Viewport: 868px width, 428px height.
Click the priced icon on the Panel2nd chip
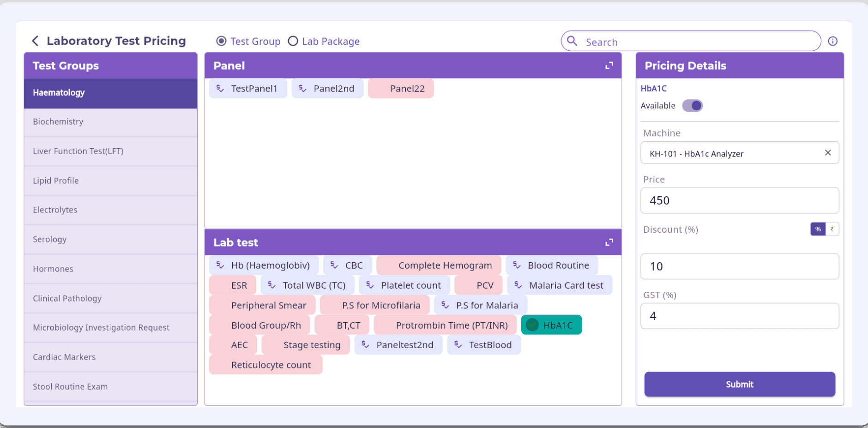click(302, 88)
